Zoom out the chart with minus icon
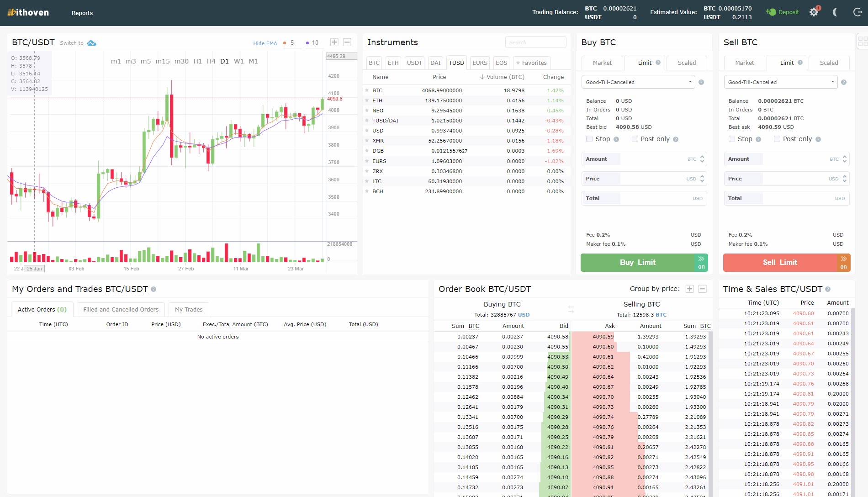Screen dimensions: 868x497 tap(347, 42)
